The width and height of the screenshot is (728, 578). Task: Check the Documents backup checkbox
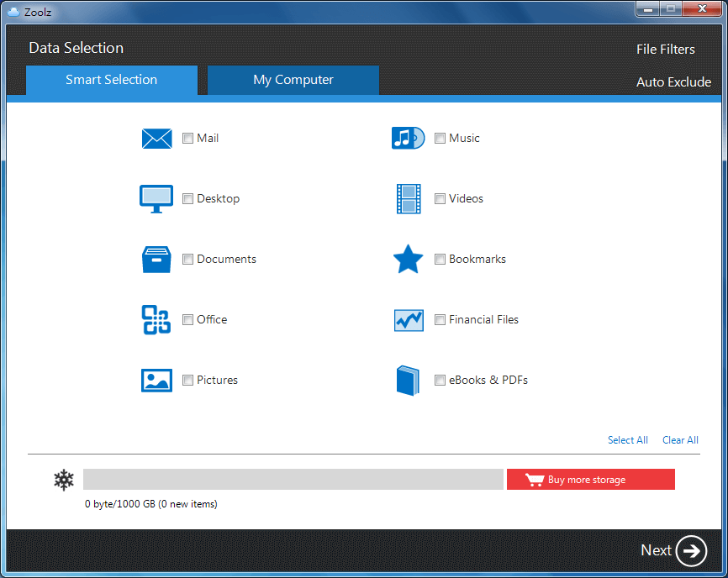pyautogui.click(x=187, y=260)
